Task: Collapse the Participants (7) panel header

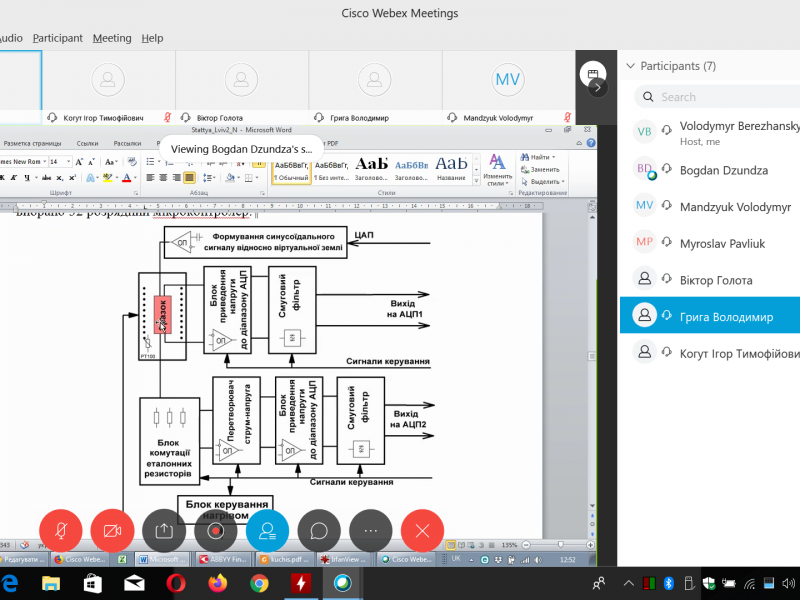Action: tap(630, 66)
